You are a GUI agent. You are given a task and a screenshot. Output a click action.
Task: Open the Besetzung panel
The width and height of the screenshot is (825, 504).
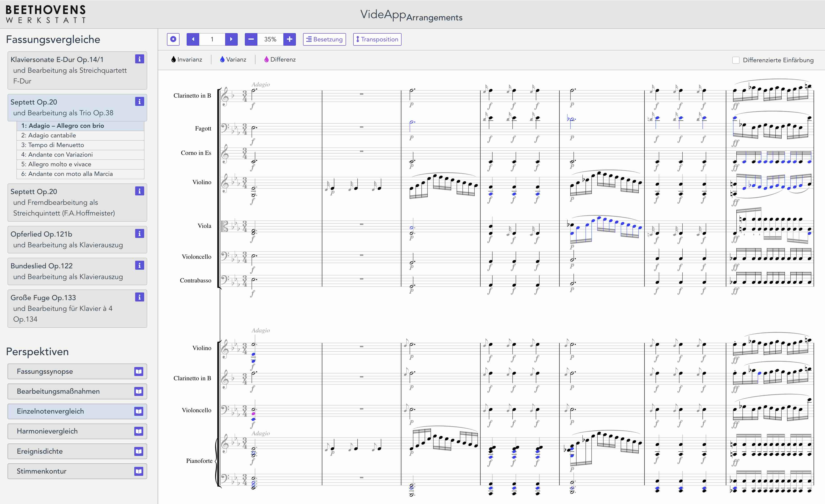click(x=325, y=39)
